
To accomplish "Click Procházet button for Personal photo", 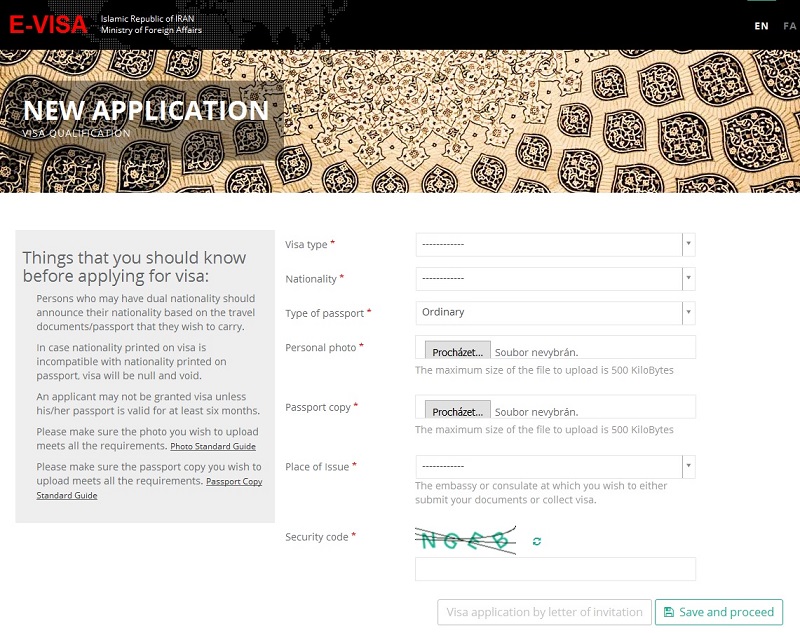I will coord(458,351).
